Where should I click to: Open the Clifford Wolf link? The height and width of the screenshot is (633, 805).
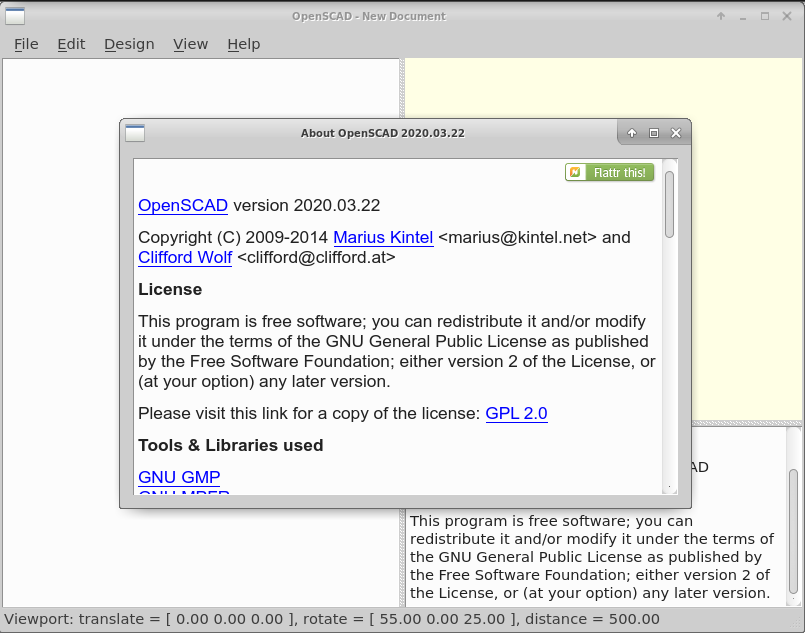(185, 257)
